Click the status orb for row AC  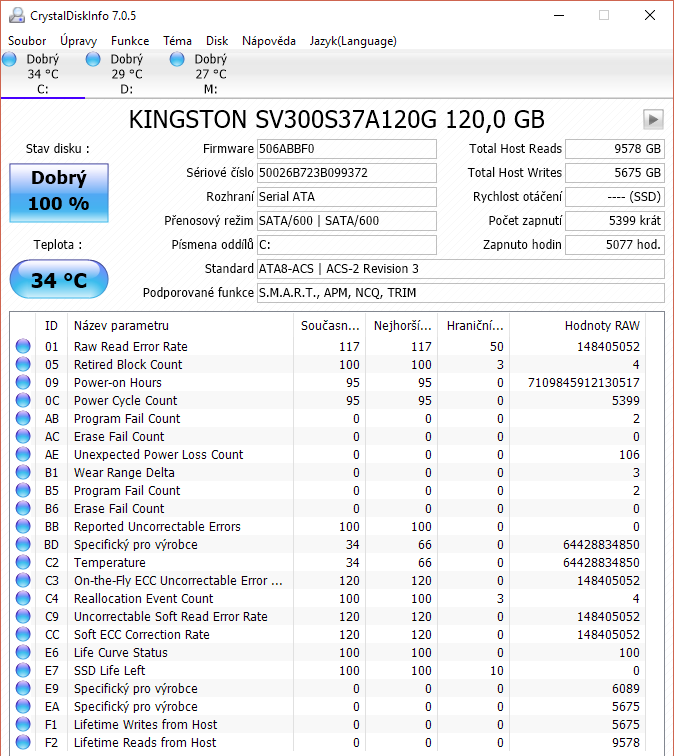pos(23,436)
